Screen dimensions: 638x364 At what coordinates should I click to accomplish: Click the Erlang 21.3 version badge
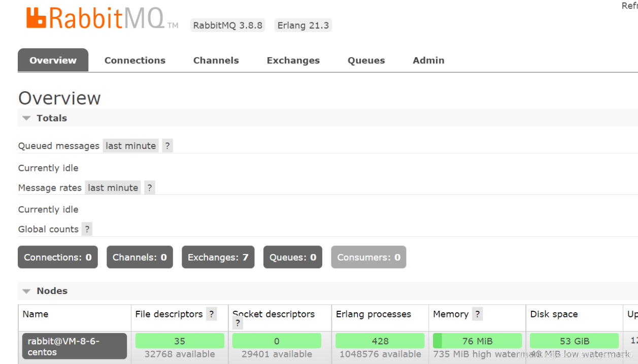coord(303,25)
